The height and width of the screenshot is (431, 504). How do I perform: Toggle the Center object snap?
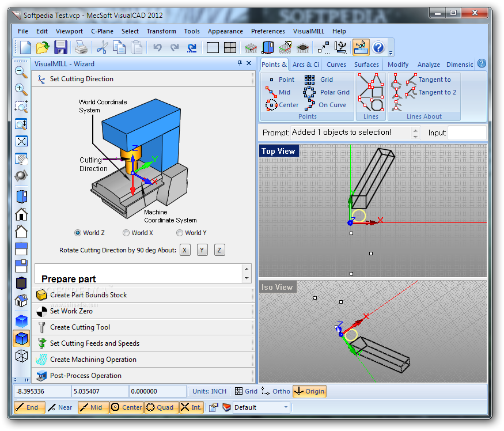(x=127, y=407)
